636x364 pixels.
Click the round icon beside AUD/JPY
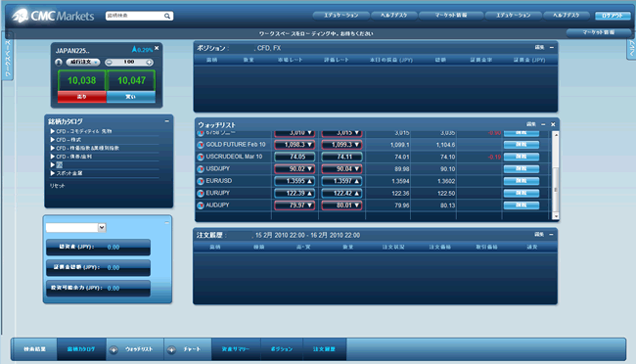pos(201,205)
